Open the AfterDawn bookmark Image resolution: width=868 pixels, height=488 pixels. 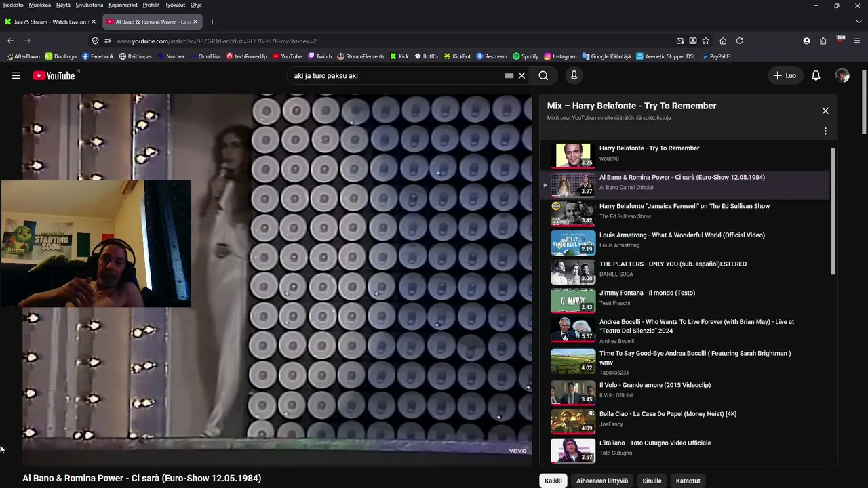tap(22, 56)
